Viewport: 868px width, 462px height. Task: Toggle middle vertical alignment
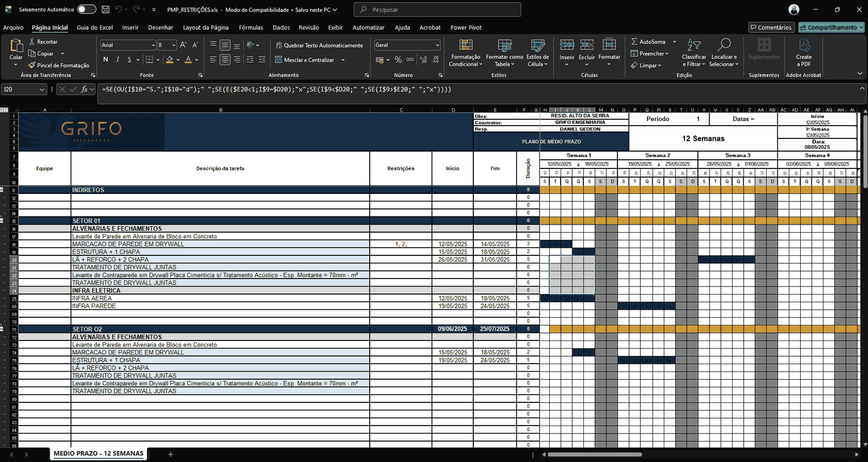click(225, 45)
